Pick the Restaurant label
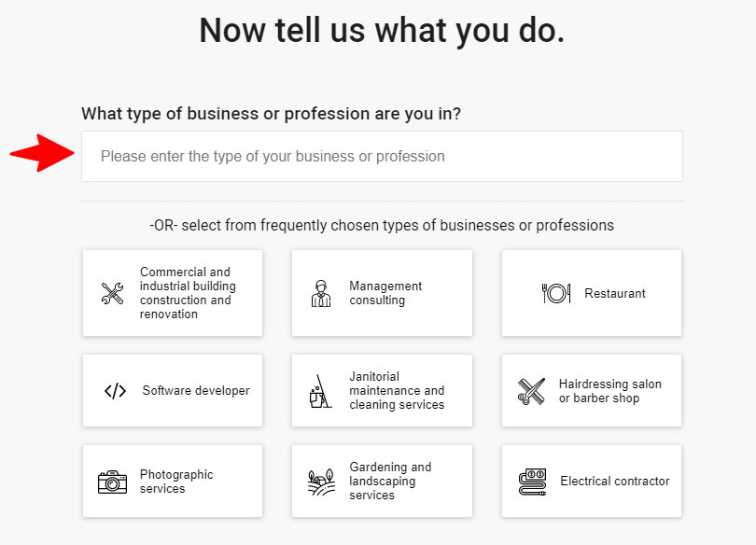The image size is (756, 545). (x=615, y=293)
